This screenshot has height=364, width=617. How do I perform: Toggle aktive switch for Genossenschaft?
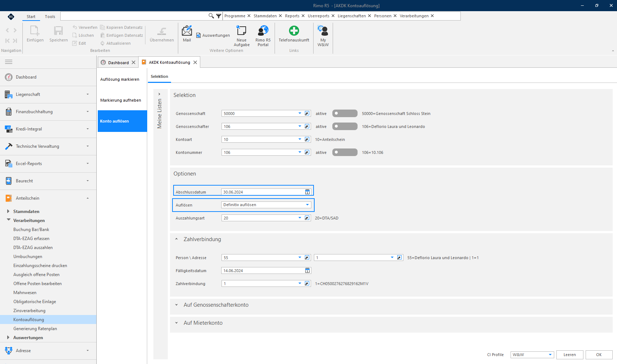[345, 114]
